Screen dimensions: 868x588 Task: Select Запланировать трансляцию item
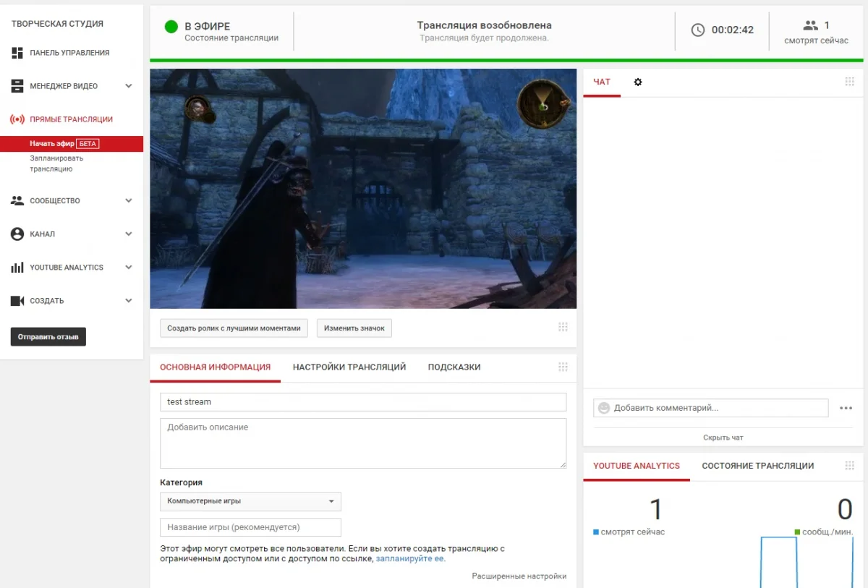56,163
